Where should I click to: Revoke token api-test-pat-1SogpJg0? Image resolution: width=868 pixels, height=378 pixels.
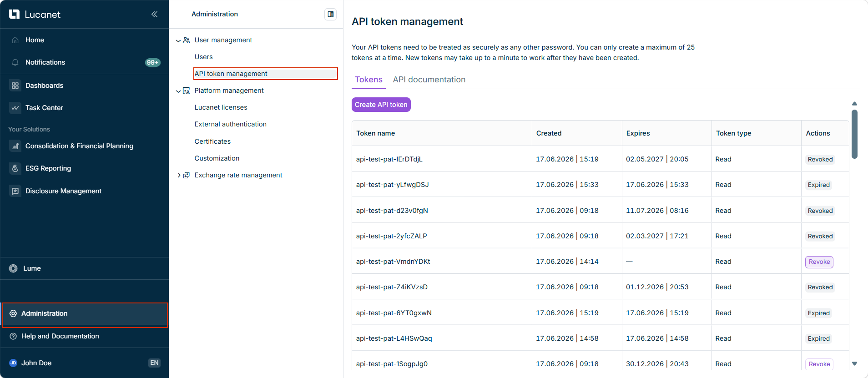pos(819,364)
